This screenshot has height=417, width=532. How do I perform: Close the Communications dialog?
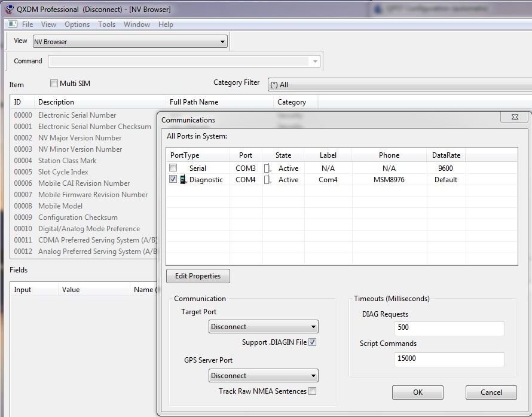click(514, 117)
